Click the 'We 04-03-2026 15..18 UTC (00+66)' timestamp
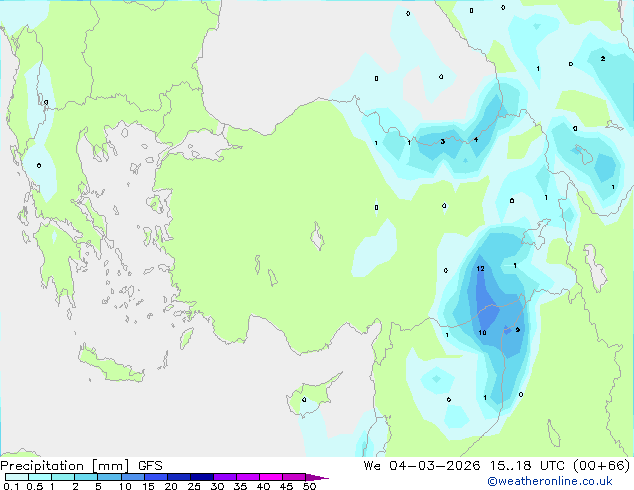634x490 pixels. pos(497,466)
